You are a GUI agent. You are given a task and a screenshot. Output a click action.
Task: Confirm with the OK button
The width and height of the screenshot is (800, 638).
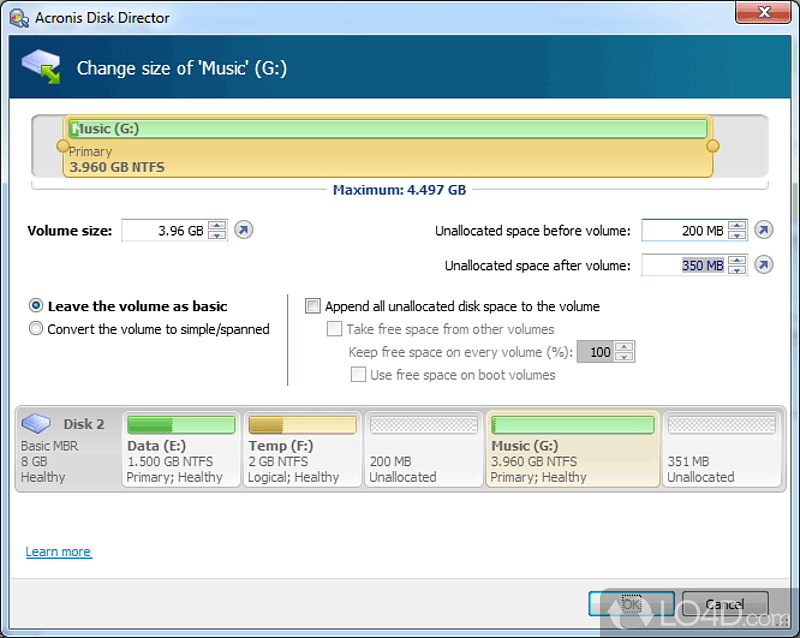tap(632, 604)
